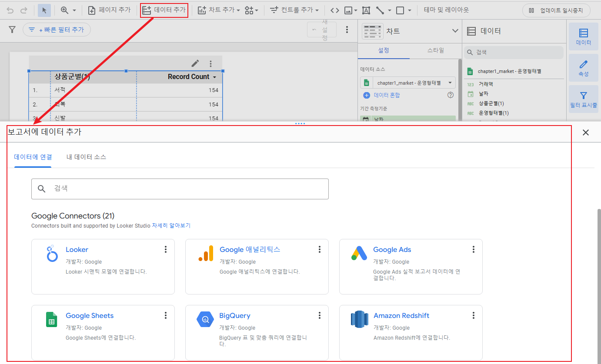Select the rectangle shape tool
The height and width of the screenshot is (364, 601).
point(400,10)
